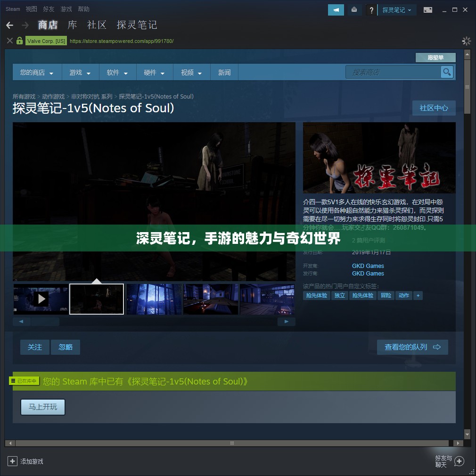Click 动作游戏 breadcrumb link
The image size is (476, 476).
[53, 96]
